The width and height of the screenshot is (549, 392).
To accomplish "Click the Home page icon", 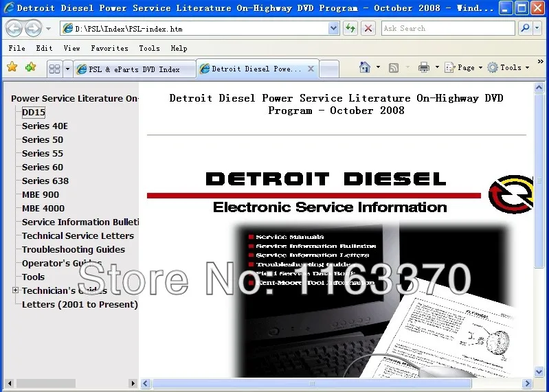I will (x=364, y=67).
